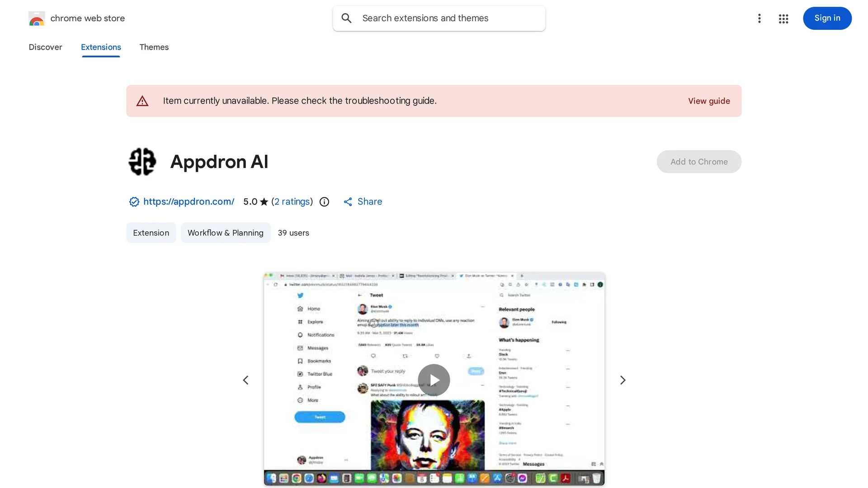This screenshot has height=488, width=868.
Task: Click the Appdron AI extension logo
Action: pos(142,161)
